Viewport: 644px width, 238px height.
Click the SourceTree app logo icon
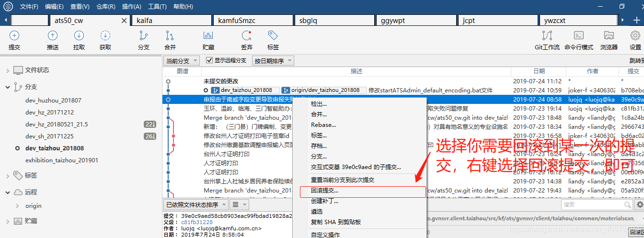tap(8, 6)
